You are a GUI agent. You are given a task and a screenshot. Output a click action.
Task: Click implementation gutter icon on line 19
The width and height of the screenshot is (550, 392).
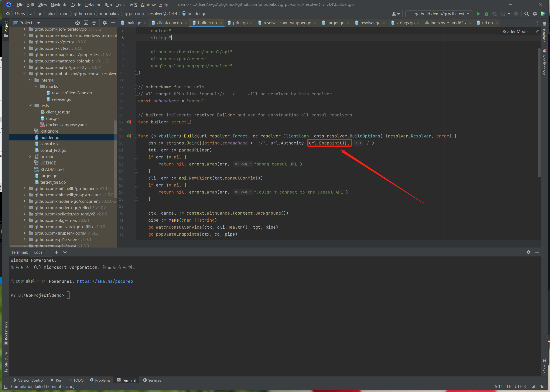pyautogui.click(x=129, y=136)
